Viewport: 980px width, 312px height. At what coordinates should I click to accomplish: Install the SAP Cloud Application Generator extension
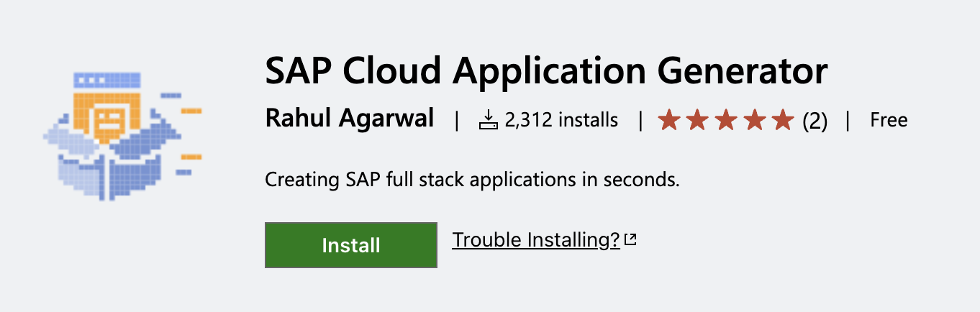pos(351,245)
